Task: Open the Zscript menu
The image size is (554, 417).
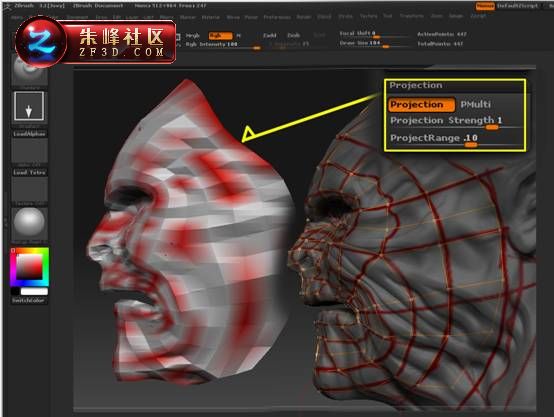Action: coord(478,16)
